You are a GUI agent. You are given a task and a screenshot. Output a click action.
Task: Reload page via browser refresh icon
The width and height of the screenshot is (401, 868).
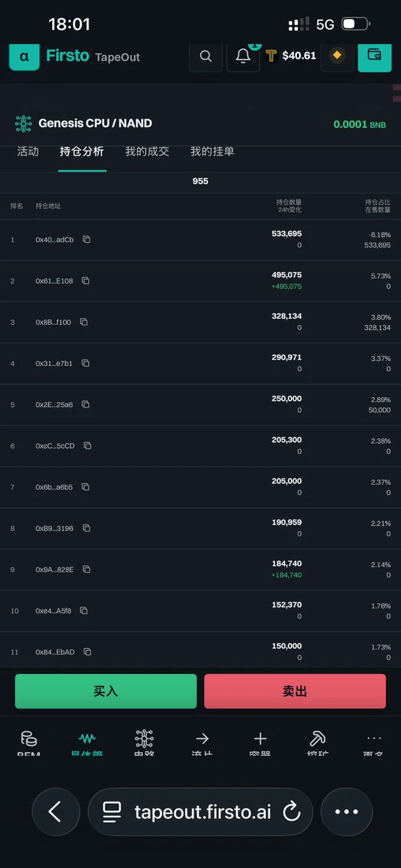tap(291, 812)
